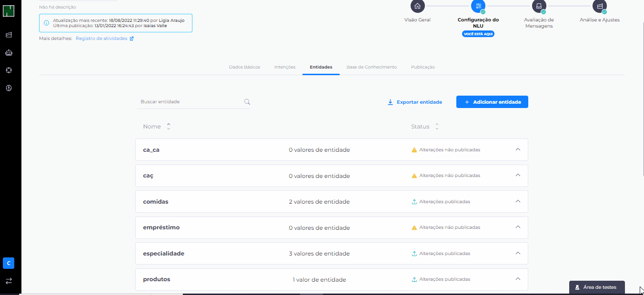
Task: Click the Isaias Valle name text
Action: tap(155, 26)
